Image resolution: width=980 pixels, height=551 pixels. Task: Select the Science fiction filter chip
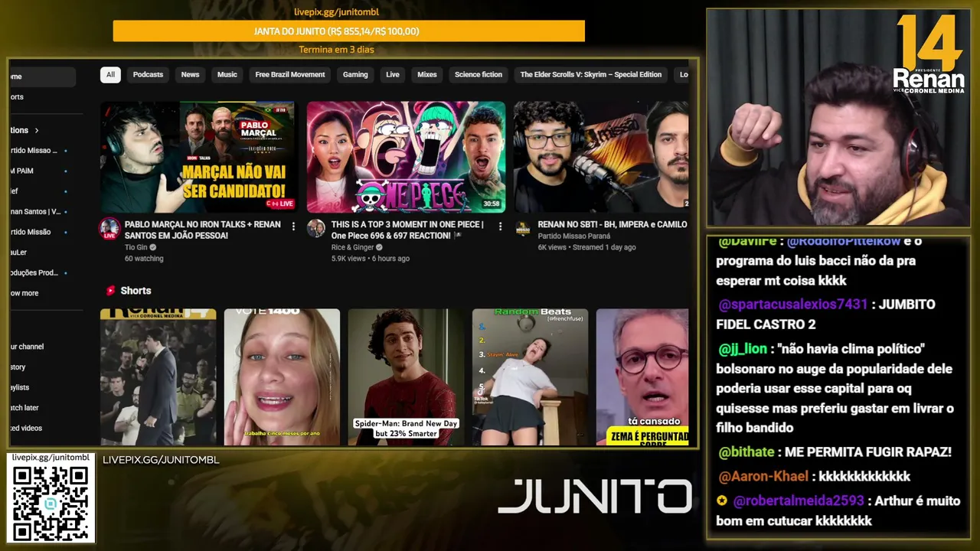(479, 74)
